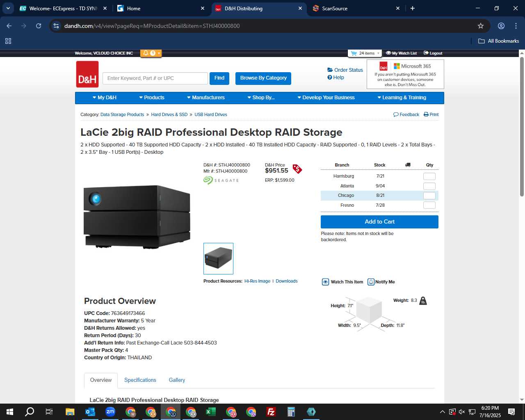Image resolution: width=525 pixels, height=420 pixels.
Task: Click the weight scale icon
Action: pos(423,301)
